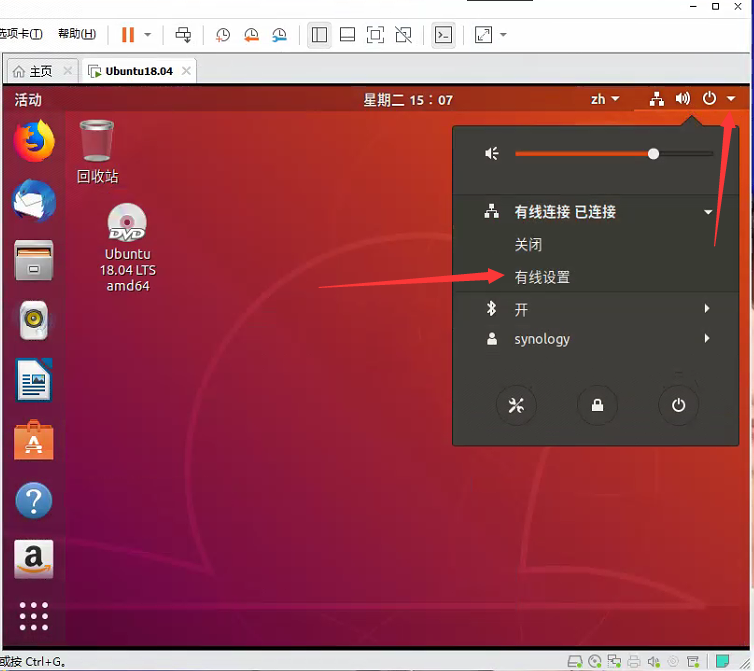Click the stretch guest display icon

(x=483, y=35)
